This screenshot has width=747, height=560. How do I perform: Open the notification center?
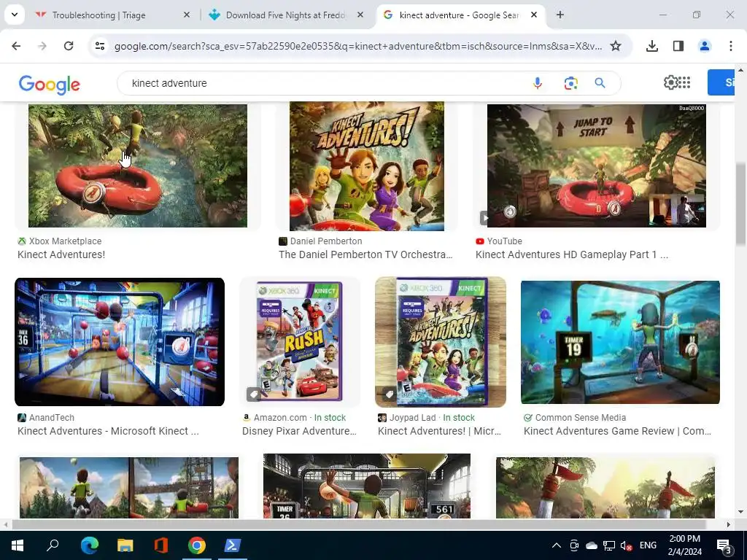point(724,545)
